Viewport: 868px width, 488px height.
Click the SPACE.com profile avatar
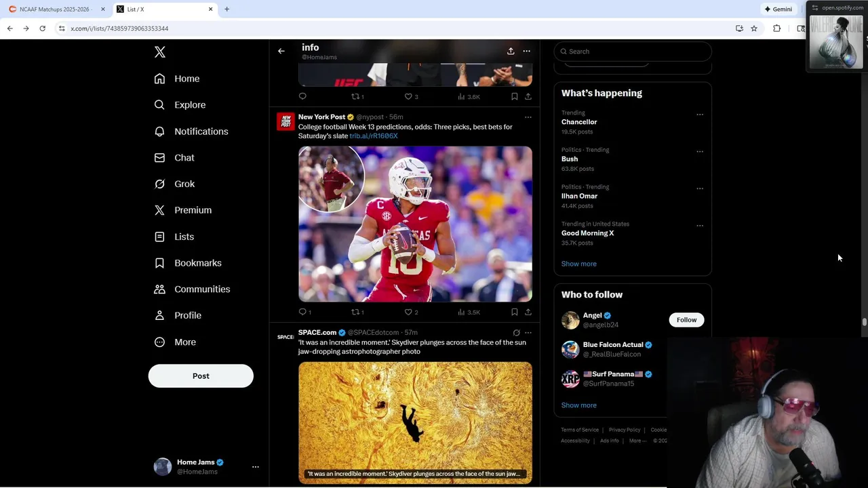coord(285,337)
